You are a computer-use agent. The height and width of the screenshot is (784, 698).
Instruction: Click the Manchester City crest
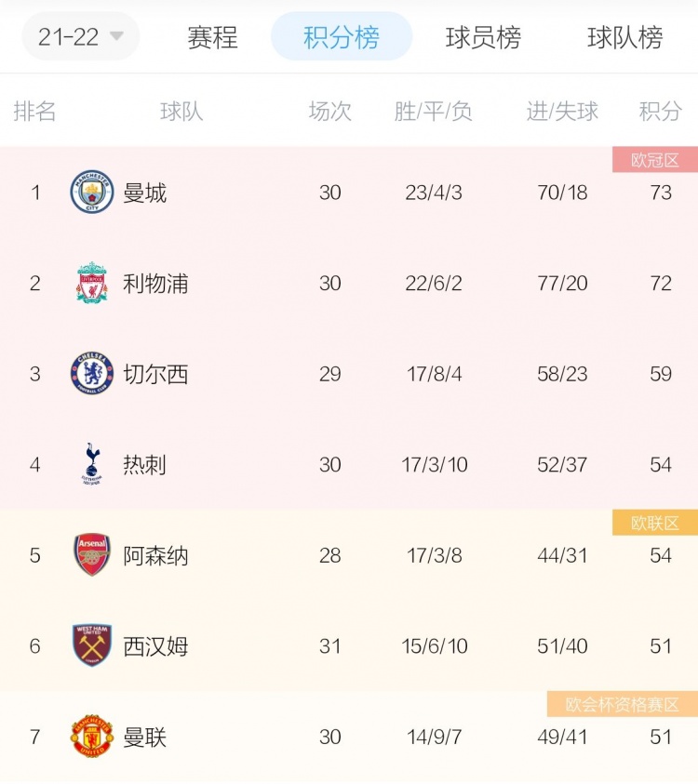(92, 192)
